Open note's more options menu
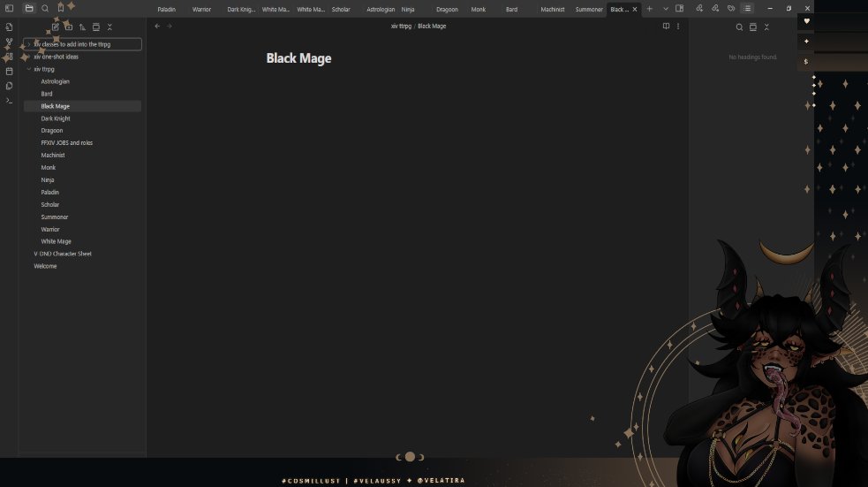This screenshot has height=487, width=868. point(678,26)
